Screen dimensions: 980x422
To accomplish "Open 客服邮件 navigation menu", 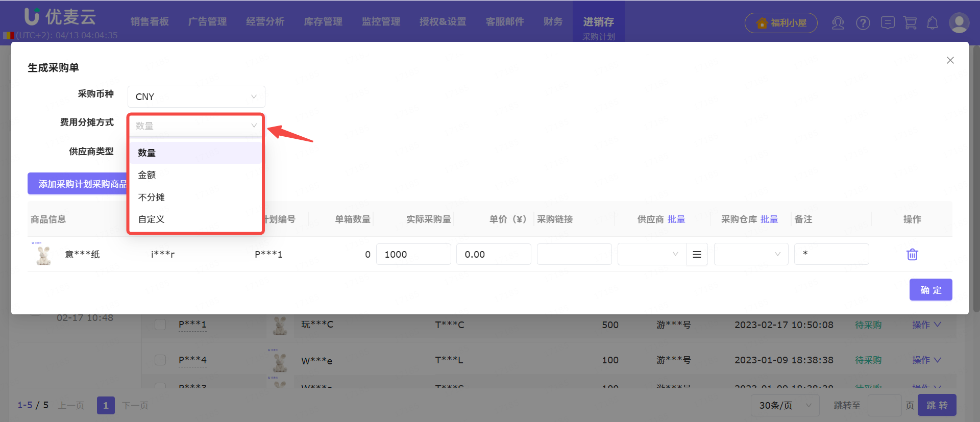I will point(505,21).
